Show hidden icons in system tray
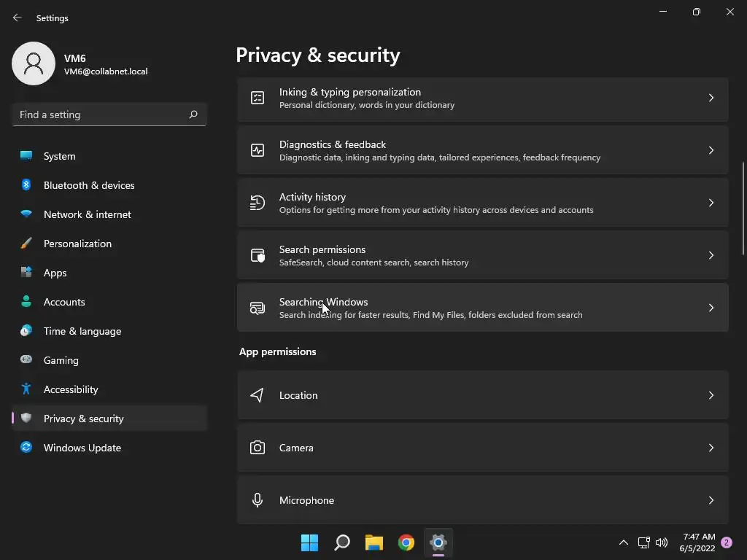 click(623, 542)
